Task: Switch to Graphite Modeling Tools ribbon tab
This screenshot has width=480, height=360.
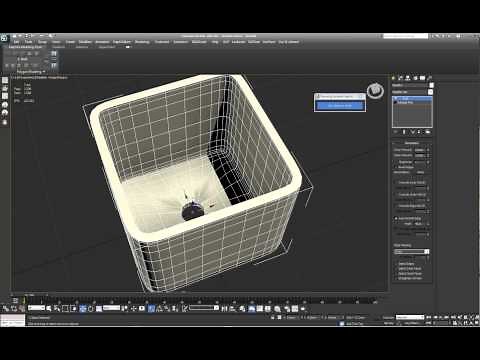Action: (x=25, y=47)
